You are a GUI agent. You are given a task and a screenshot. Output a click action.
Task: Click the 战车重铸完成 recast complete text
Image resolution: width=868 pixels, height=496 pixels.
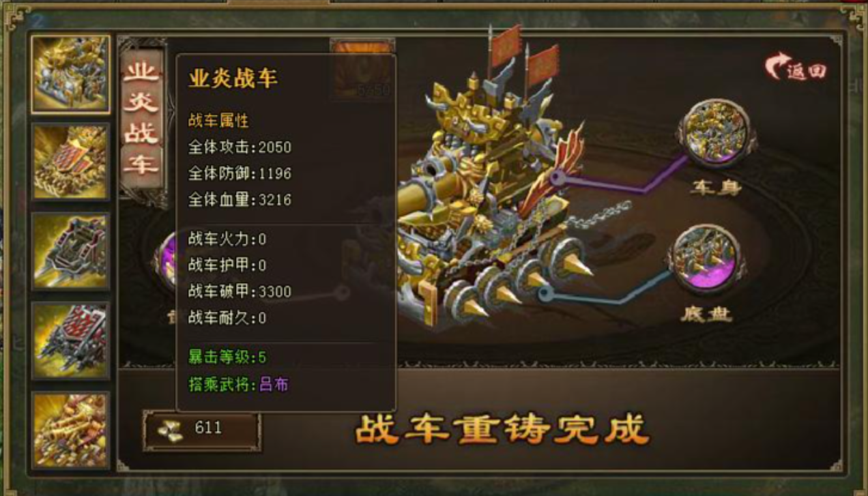502,429
